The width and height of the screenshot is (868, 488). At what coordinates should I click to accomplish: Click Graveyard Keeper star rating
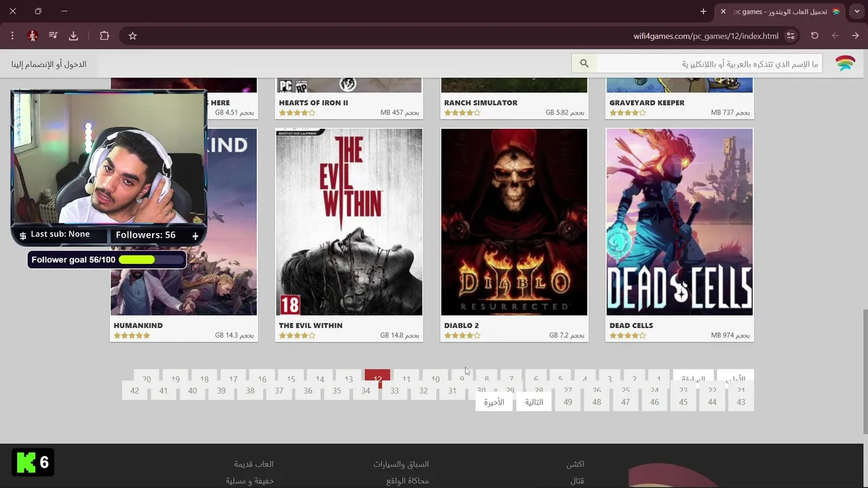(627, 113)
